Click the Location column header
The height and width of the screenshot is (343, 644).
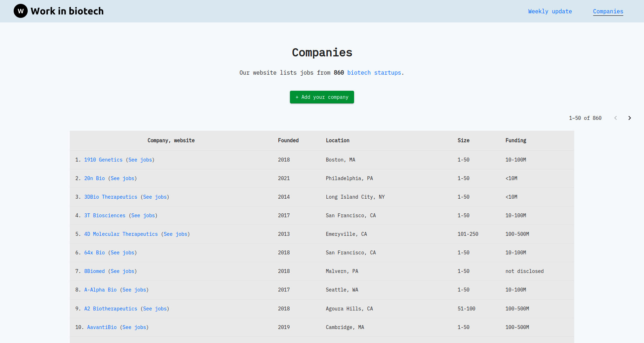click(338, 140)
